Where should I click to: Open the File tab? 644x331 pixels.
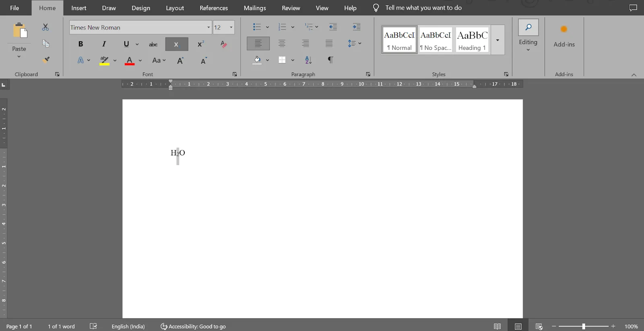[x=14, y=8]
